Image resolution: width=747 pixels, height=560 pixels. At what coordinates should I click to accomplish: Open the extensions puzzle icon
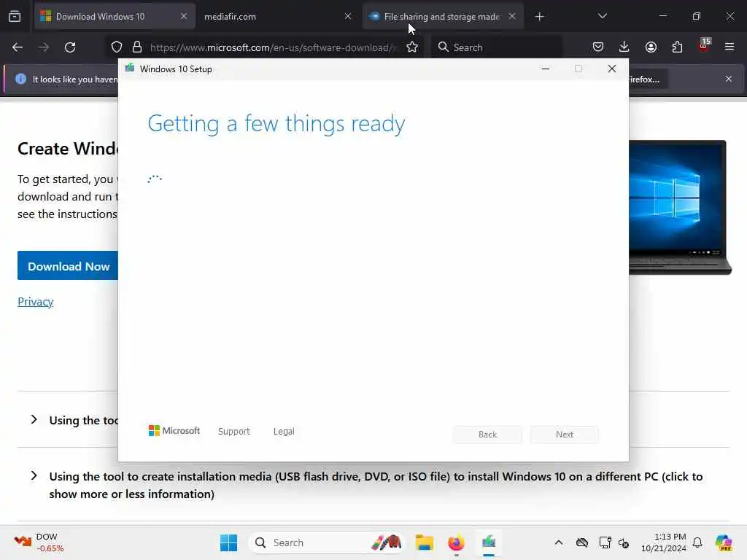677,47
